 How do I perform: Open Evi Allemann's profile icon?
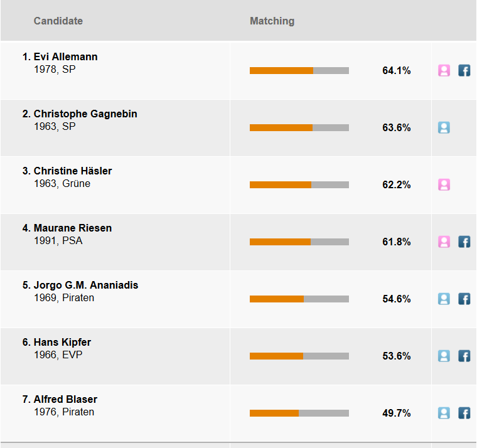click(x=444, y=70)
